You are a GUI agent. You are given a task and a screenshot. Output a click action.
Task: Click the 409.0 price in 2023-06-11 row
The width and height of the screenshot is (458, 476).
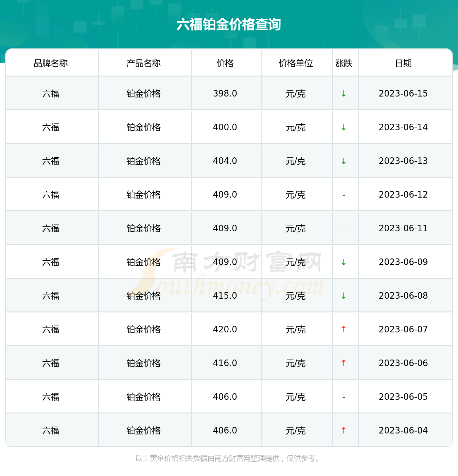pyautogui.click(x=225, y=228)
